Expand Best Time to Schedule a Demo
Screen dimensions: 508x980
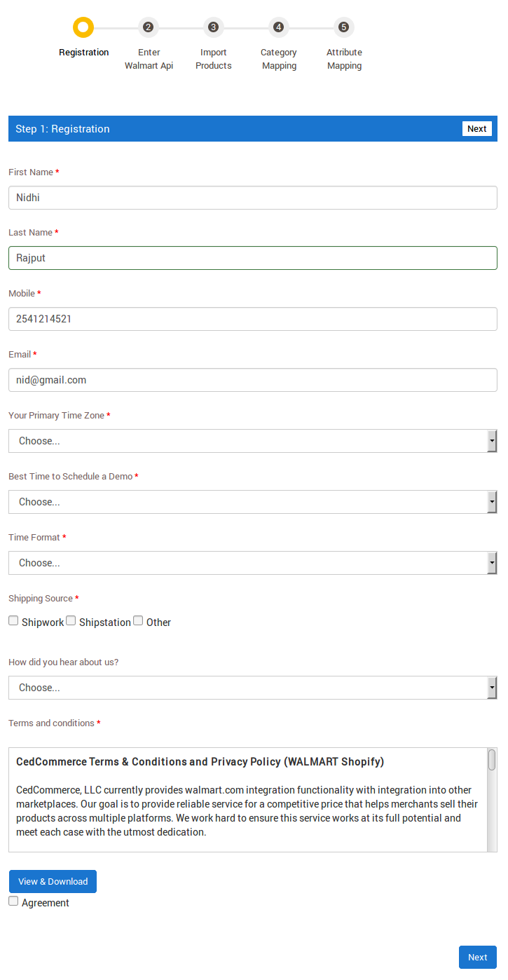[253, 502]
